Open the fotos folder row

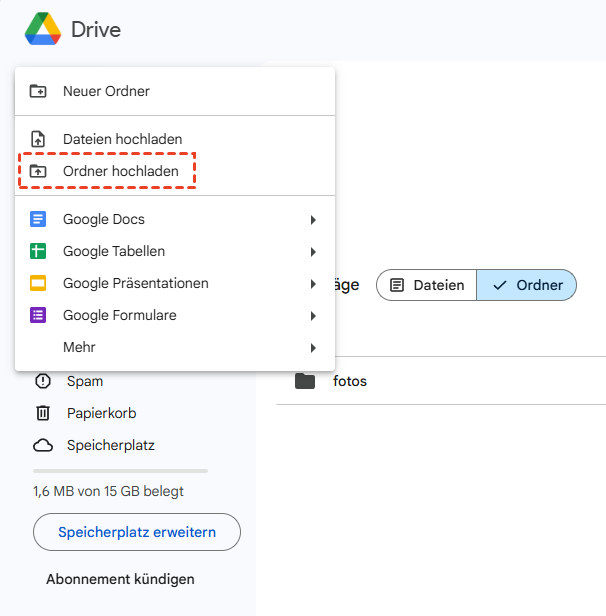[350, 381]
